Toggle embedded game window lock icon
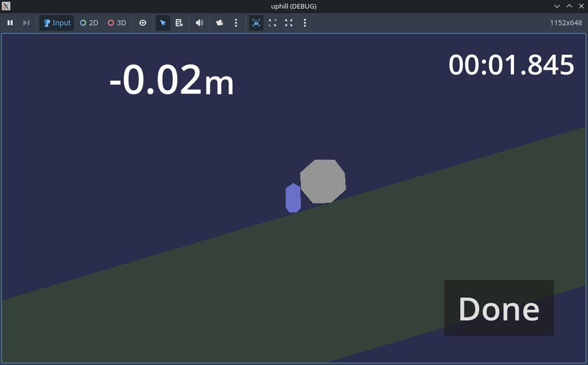 click(256, 23)
